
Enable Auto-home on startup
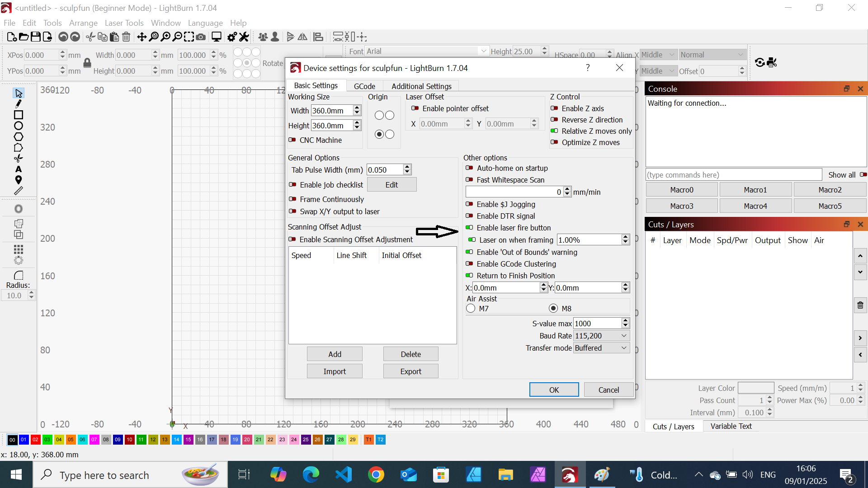pos(469,168)
